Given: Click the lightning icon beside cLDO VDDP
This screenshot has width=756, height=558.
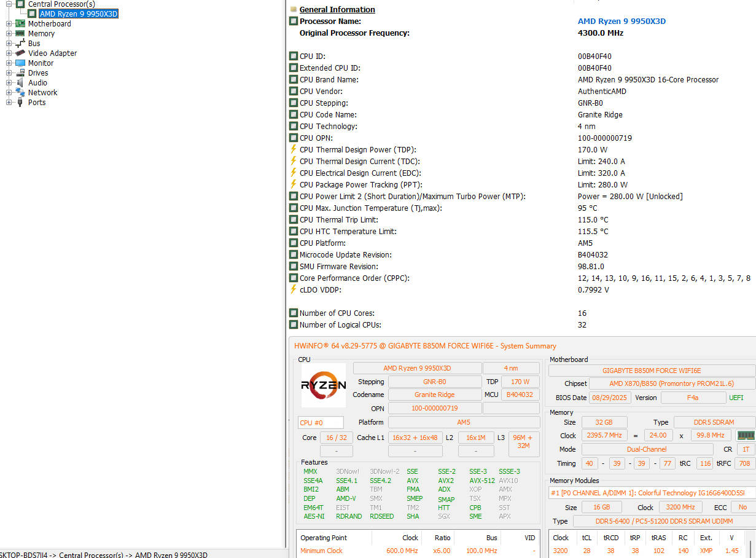Looking at the screenshot, I should pos(294,290).
